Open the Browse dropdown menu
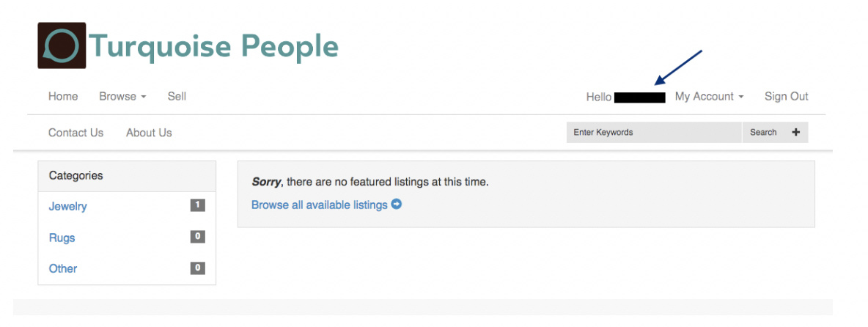 pyautogui.click(x=122, y=96)
